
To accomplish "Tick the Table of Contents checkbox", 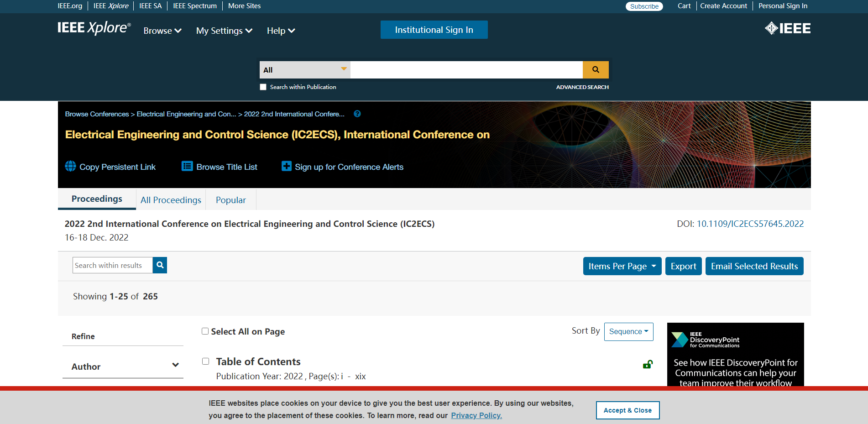I will coord(206,361).
